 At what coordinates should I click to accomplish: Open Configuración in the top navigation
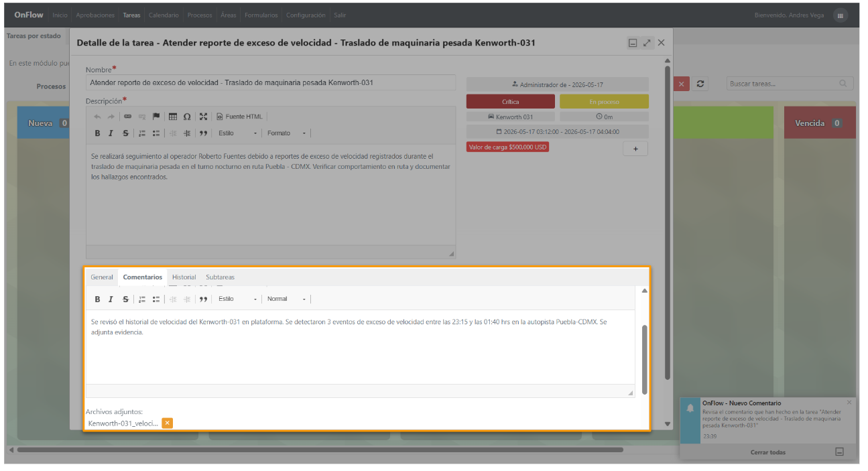[306, 15]
